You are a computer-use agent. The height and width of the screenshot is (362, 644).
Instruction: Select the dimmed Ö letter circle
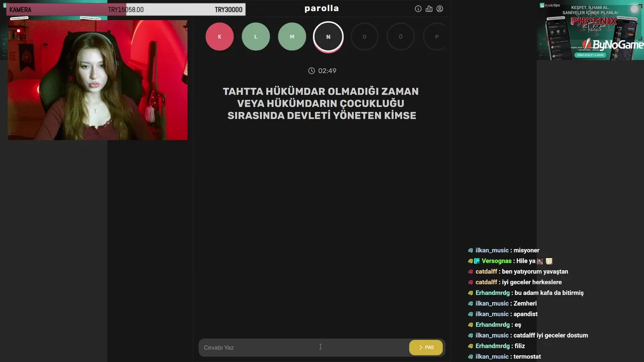point(400,37)
